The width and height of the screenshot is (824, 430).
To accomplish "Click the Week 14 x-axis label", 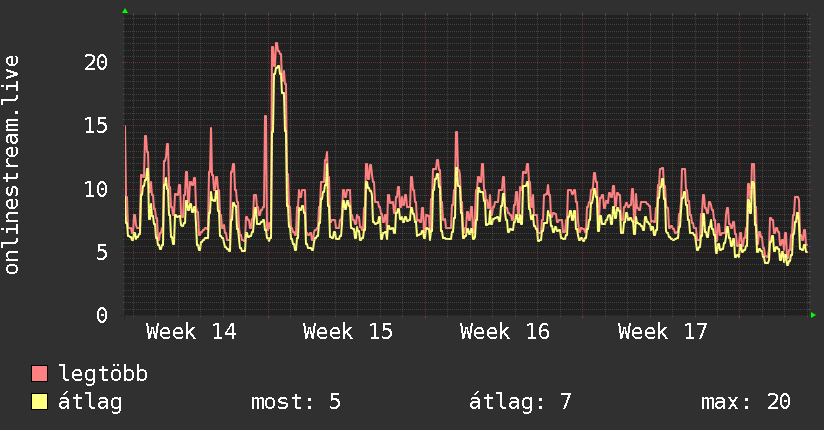I will pyautogui.click(x=191, y=332).
